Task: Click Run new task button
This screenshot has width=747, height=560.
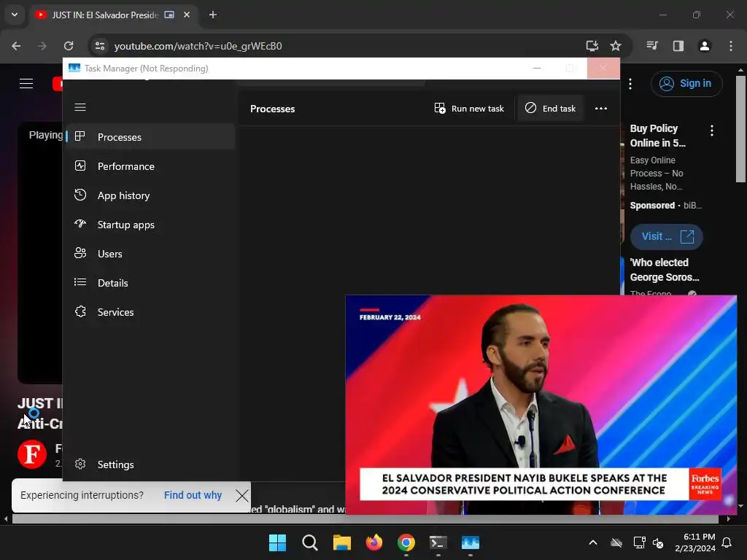Action: [x=469, y=109]
